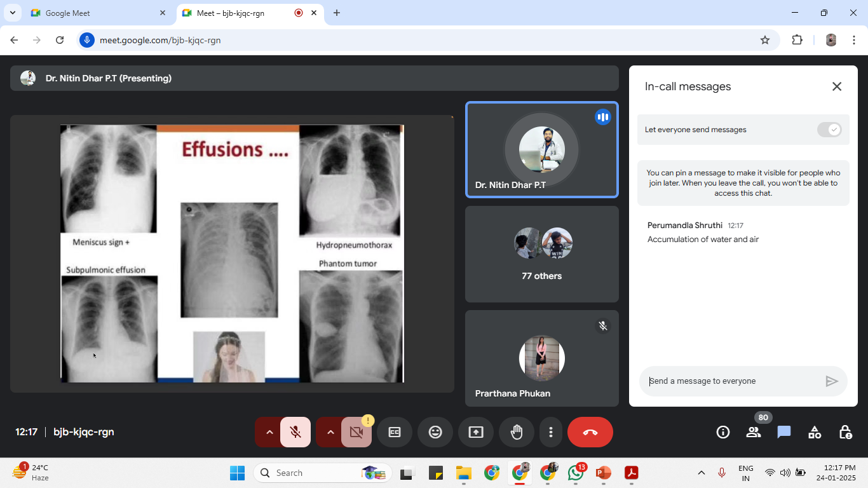Click the bjb-kjqc-rgn meeting code

[84, 432]
